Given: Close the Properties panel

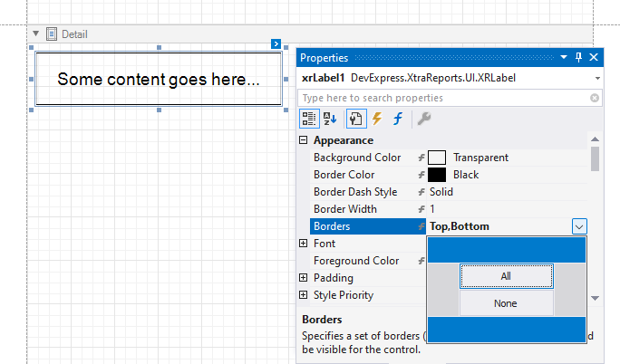Looking at the screenshot, I should pos(594,57).
